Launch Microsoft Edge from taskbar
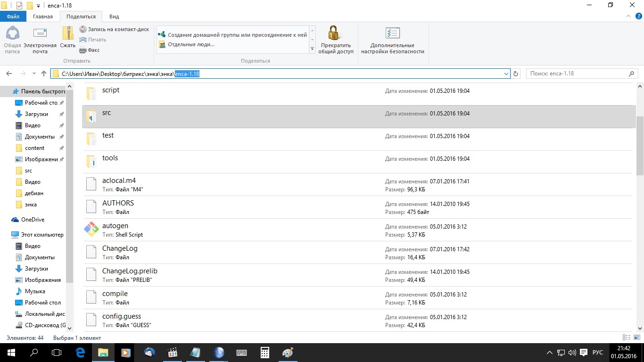This screenshot has height=362, width=644. point(80,353)
